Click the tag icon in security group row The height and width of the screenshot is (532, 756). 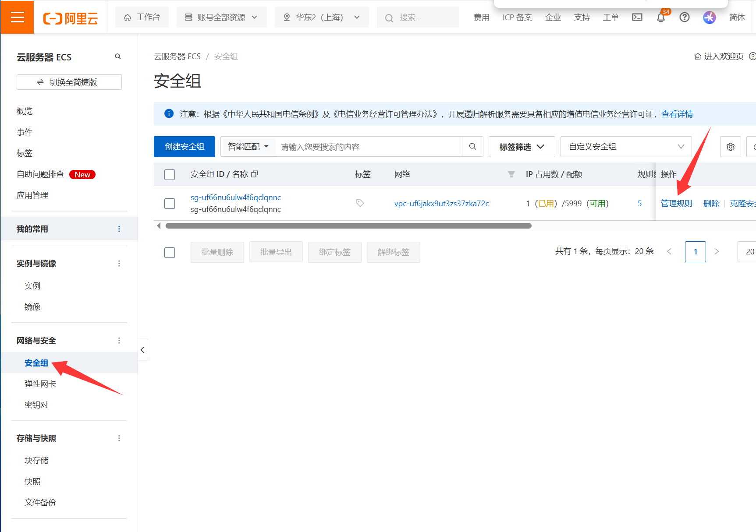pyautogui.click(x=360, y=203)
